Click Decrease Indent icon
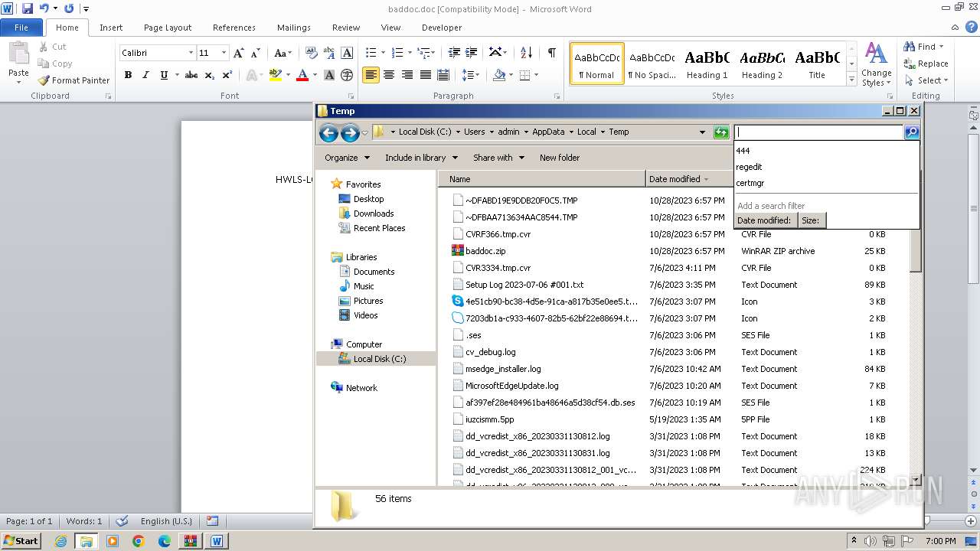The height and width of the screenshot is (551, 980). [x=454, y=53]
